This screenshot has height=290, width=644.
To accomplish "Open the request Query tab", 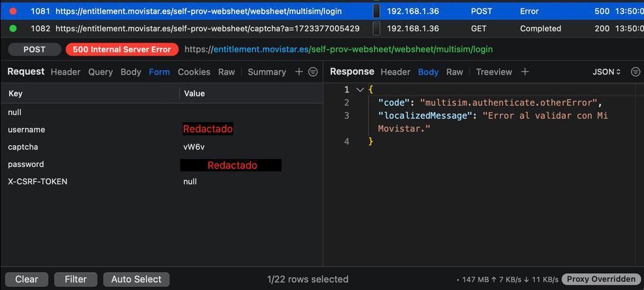I will [x=101, y=72].
